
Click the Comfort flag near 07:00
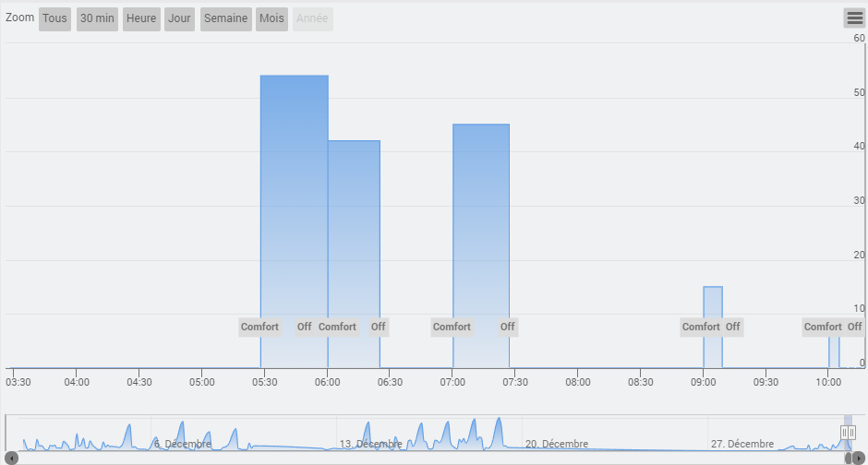452,327
